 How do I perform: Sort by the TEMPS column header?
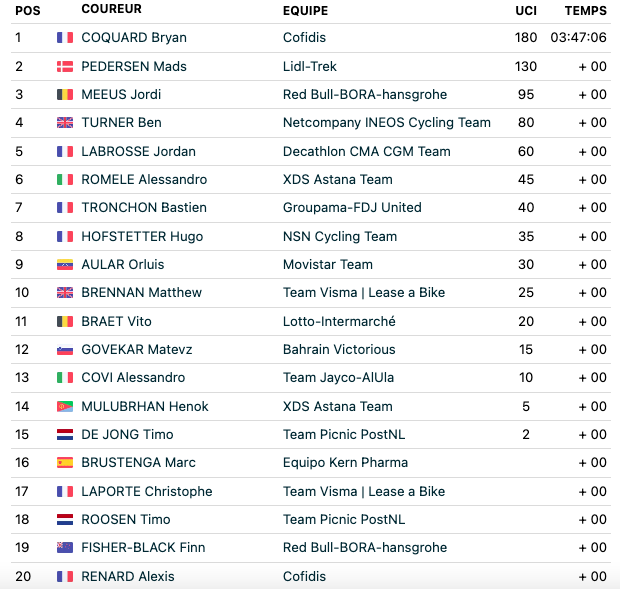tap(586, 11)
